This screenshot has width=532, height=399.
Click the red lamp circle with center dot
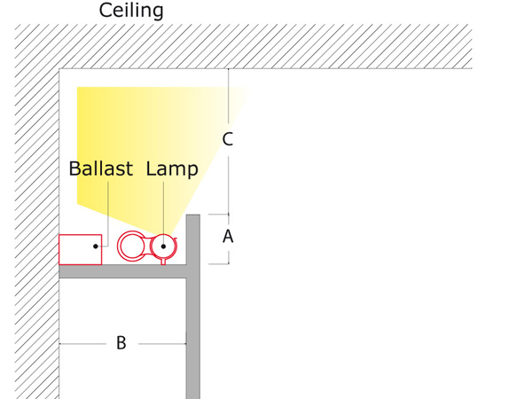click(x=163, y=246)
